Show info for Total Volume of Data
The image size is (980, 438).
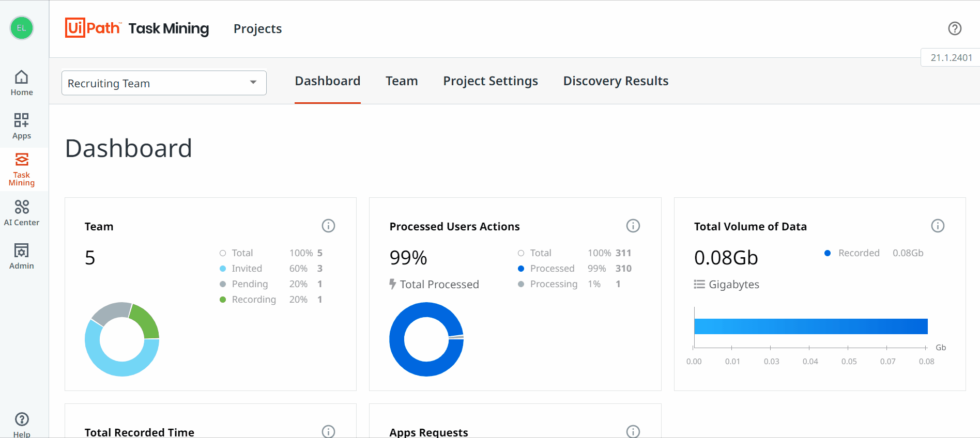(x=938, y=226)
